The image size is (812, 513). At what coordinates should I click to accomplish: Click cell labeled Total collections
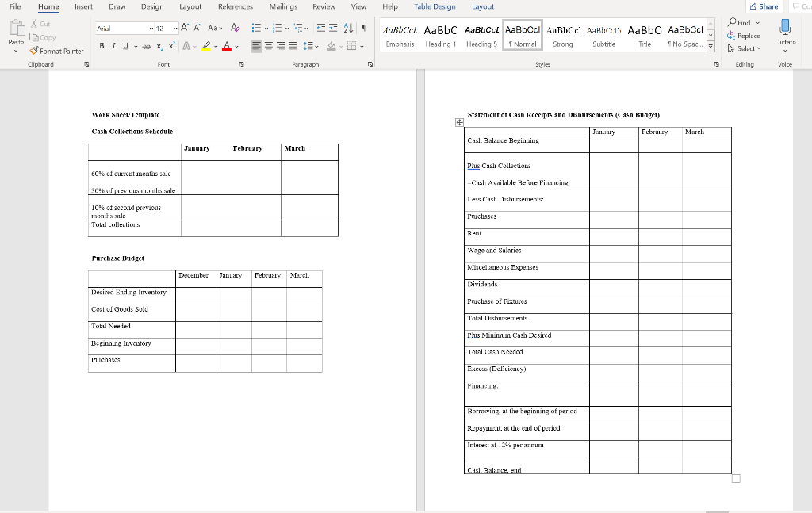pos(135,228)
